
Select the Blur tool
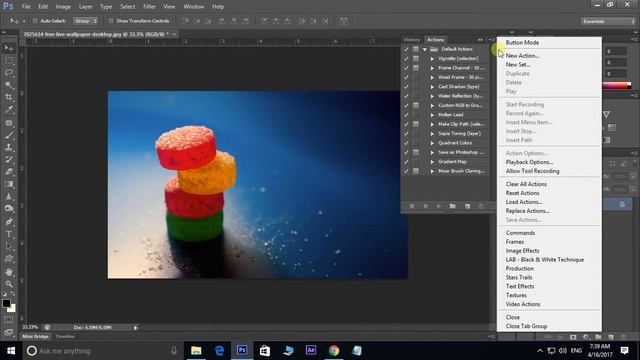[9, 196]
